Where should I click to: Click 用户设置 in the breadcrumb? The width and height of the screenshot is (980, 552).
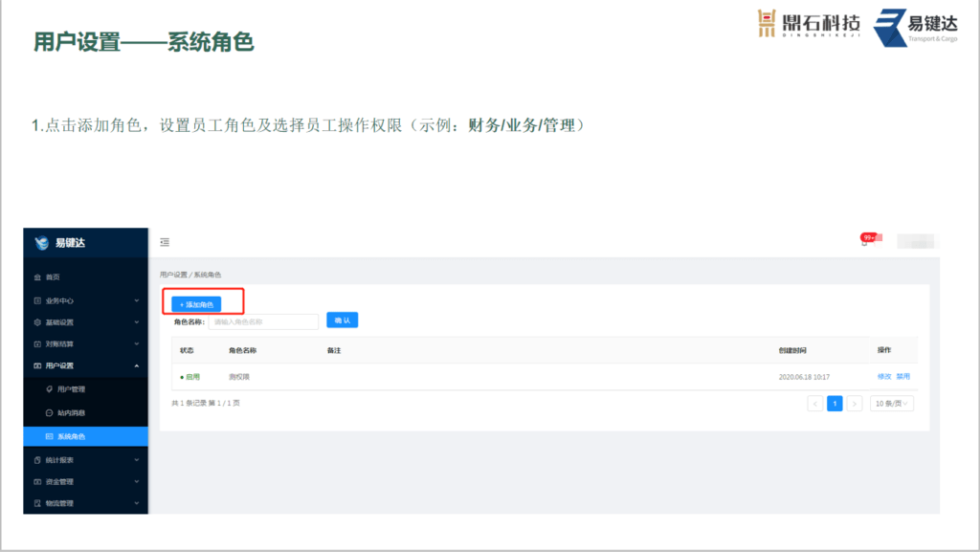point(173,275)
